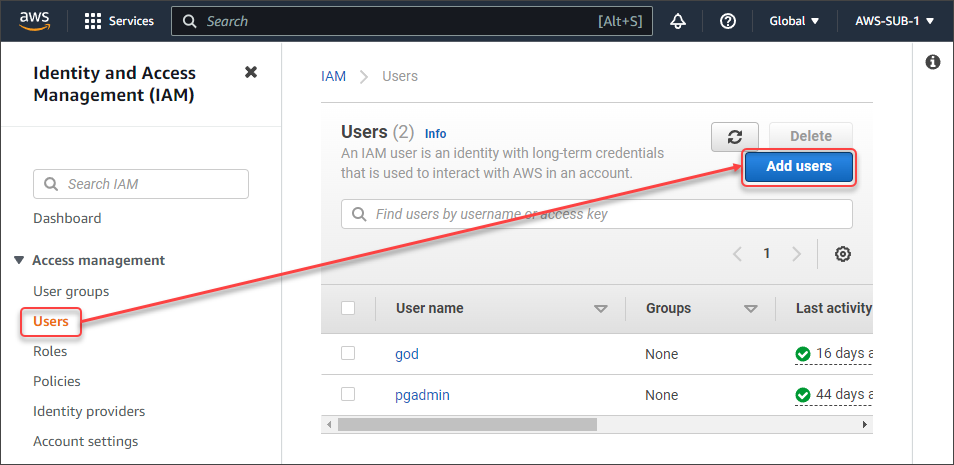The height and width of the screenshot is (465, 954).
Task: Open Policies from the sidebar
Action: pyautogui.click(x=57, y=381)
